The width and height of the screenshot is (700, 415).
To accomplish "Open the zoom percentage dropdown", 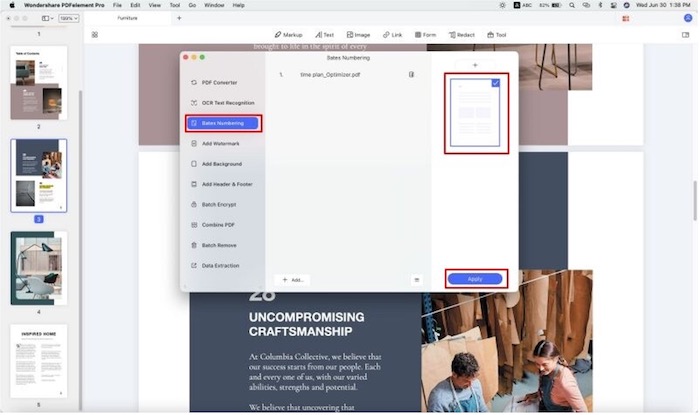I will click(68, 18).
